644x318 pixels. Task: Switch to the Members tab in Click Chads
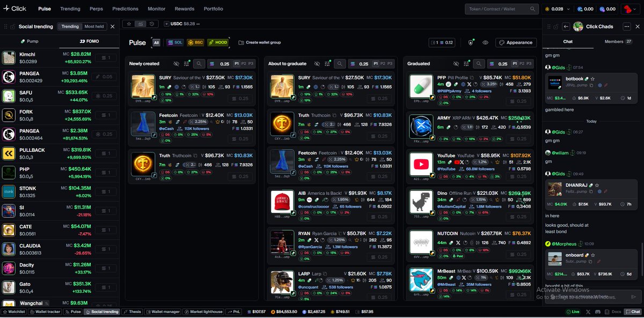(x=618, y=41)
